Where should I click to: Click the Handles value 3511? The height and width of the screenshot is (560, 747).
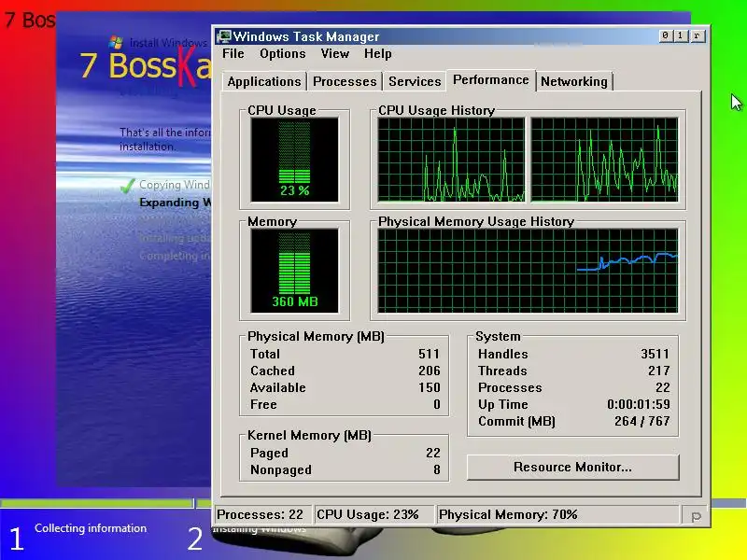[655, 355]
